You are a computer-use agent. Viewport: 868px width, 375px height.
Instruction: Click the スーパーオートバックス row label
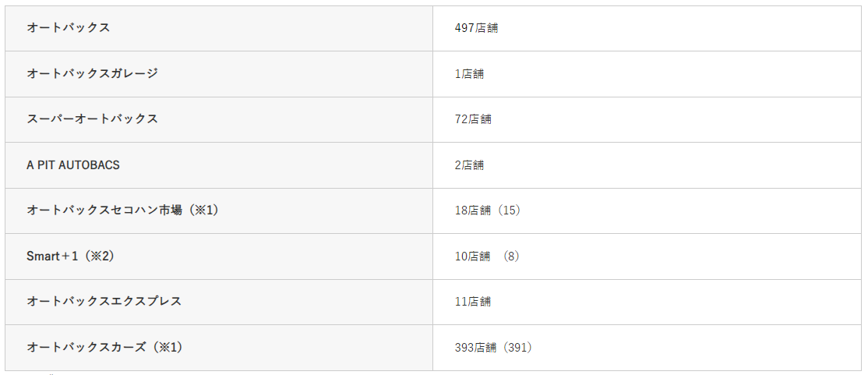pos(219,119)
